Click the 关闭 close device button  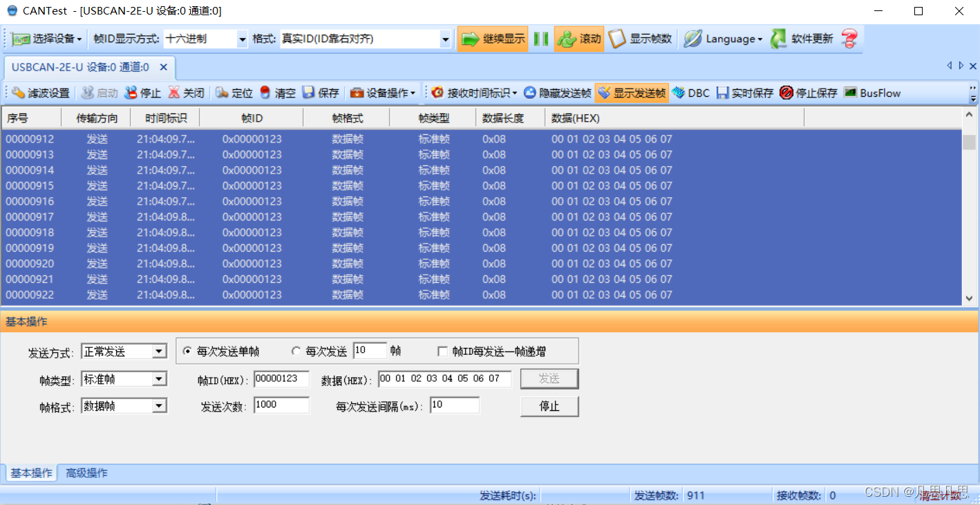186,93
